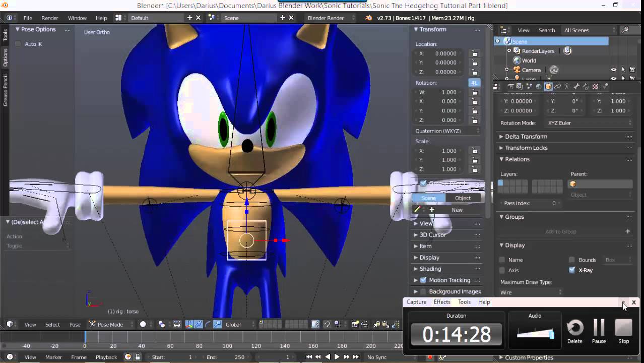
Task: Open the Blender Render engine dropdown
Action: coord(331,18)
